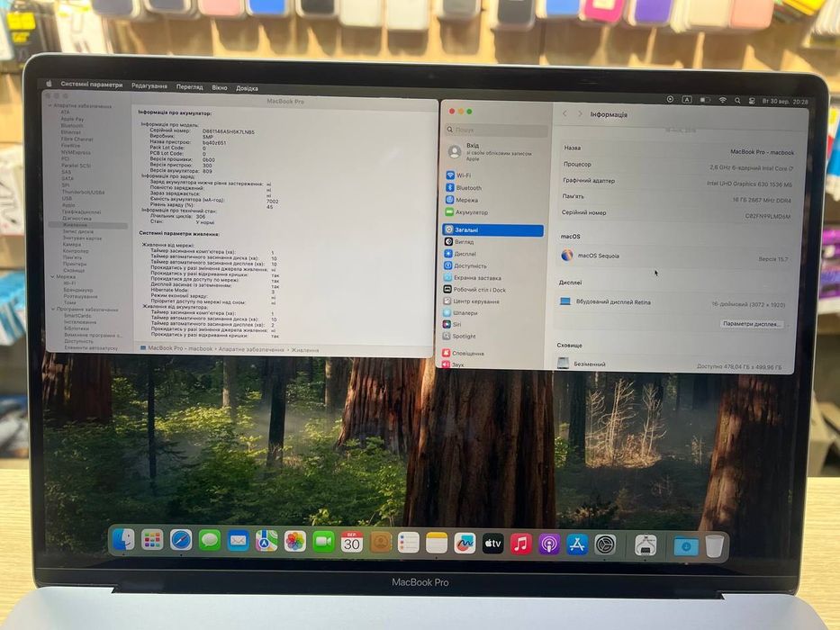The height and width of the screenshot is (630, 840).
Task: Open Екранна заставка settings
Action: pyautogui.click(x=473, y=277)
